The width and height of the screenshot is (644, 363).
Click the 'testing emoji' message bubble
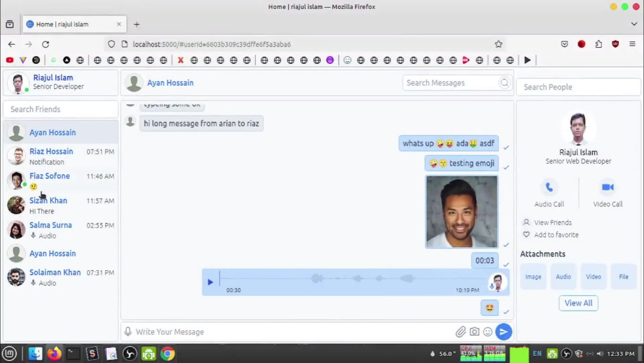(462, 163)
